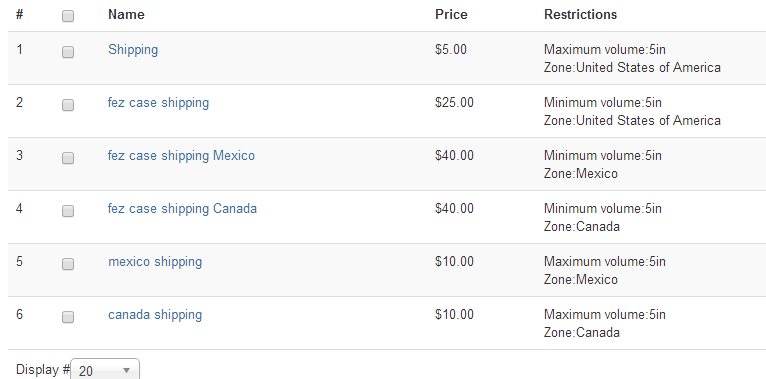Select the mexico shipping row checkbox
Viewport: 766px width, 379px height.
pos(68,264)
